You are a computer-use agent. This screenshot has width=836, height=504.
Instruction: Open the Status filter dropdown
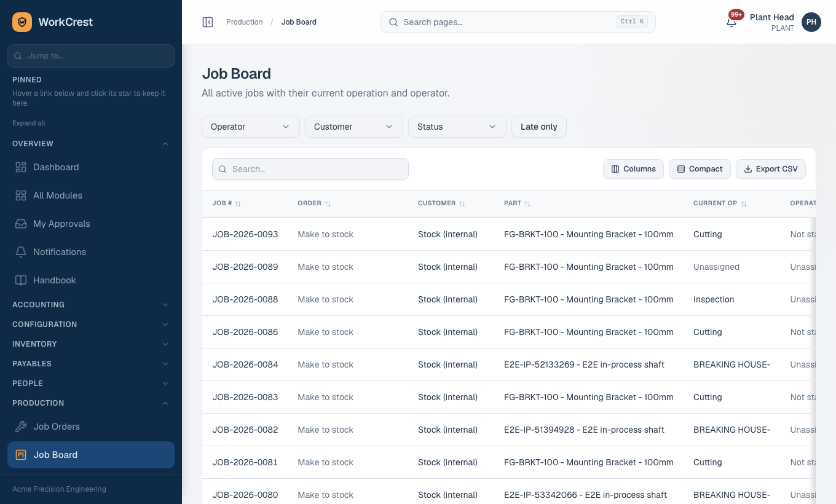tap(457, 127)
